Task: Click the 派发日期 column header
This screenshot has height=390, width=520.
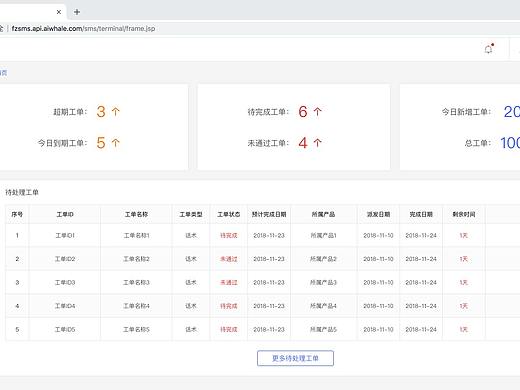Action: tap(378, 214)
